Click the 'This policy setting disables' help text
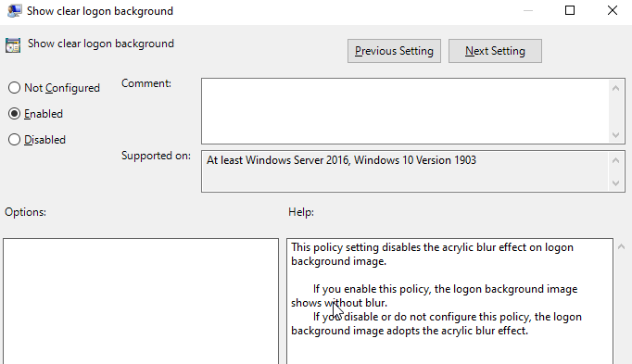 pyautogui.click(x=432, y=254)
